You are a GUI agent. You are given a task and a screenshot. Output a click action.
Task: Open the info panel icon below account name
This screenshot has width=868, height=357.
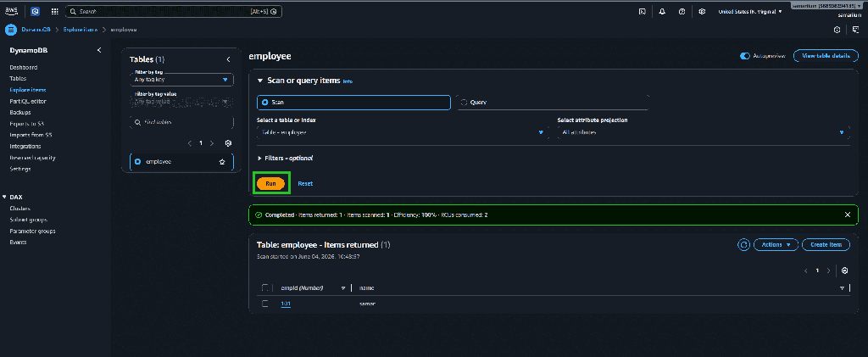point(837,30)
